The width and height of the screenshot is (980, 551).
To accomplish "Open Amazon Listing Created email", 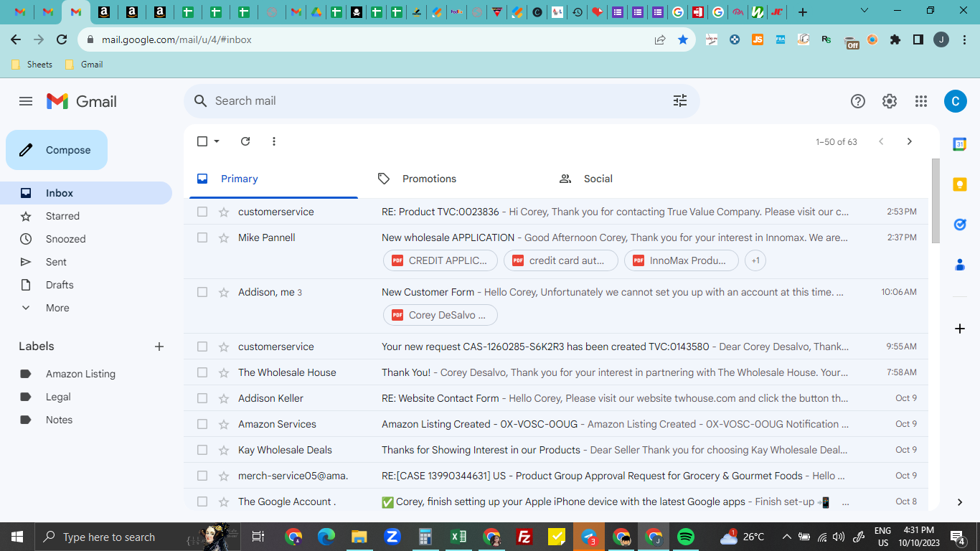I will point(556,424).
